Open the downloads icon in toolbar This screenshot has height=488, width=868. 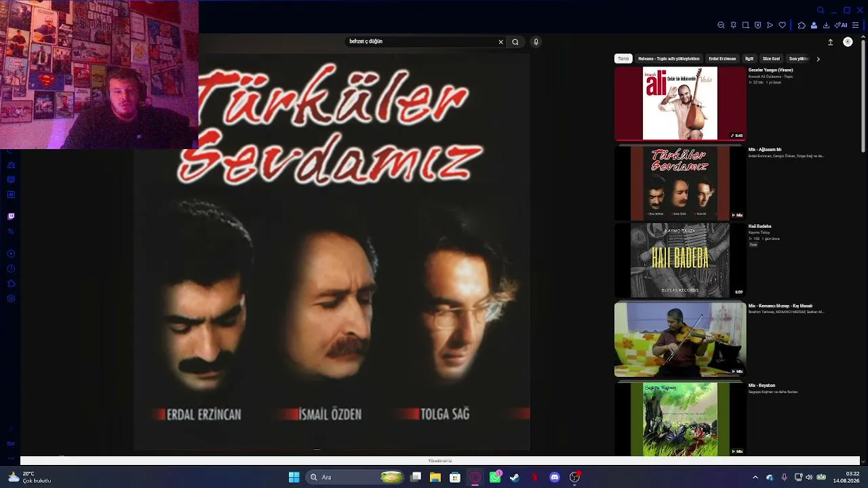point(826,25)
